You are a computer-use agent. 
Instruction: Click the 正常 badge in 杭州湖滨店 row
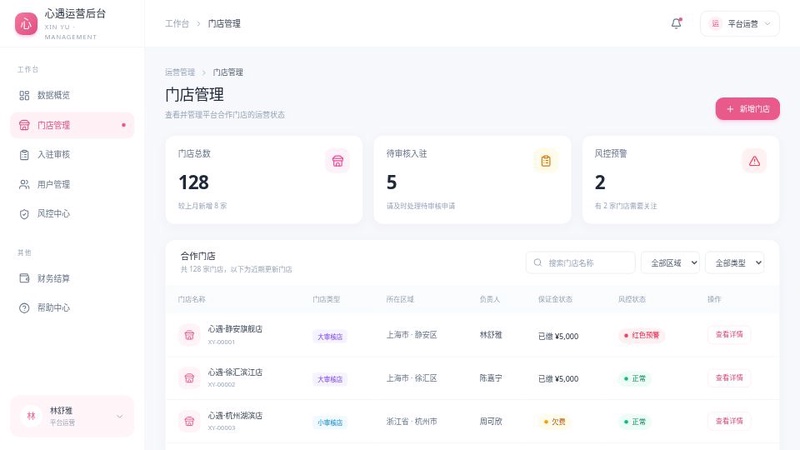point(634,422)
